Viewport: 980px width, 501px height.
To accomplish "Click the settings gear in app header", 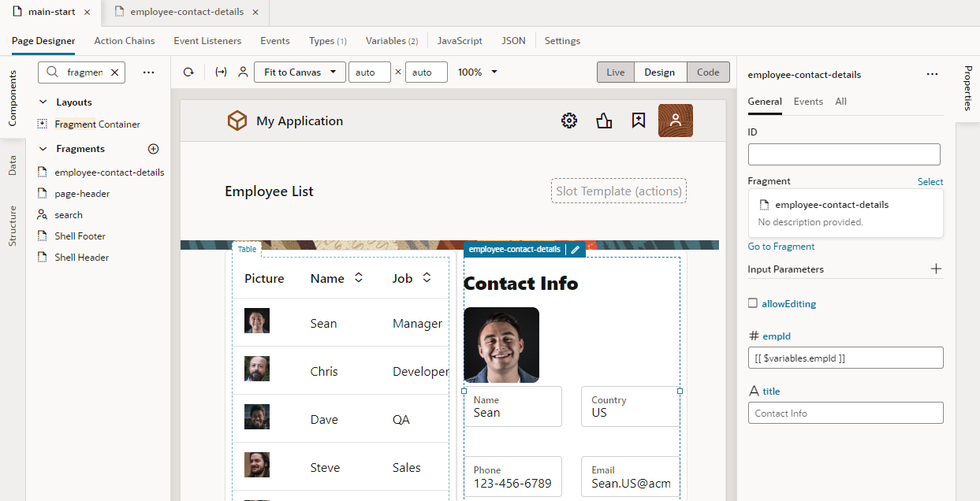I will pyautogui.click(x=569, y=121).
